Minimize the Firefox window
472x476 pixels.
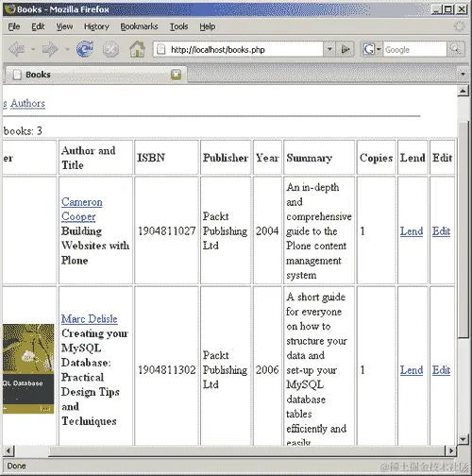click(436, 9)
